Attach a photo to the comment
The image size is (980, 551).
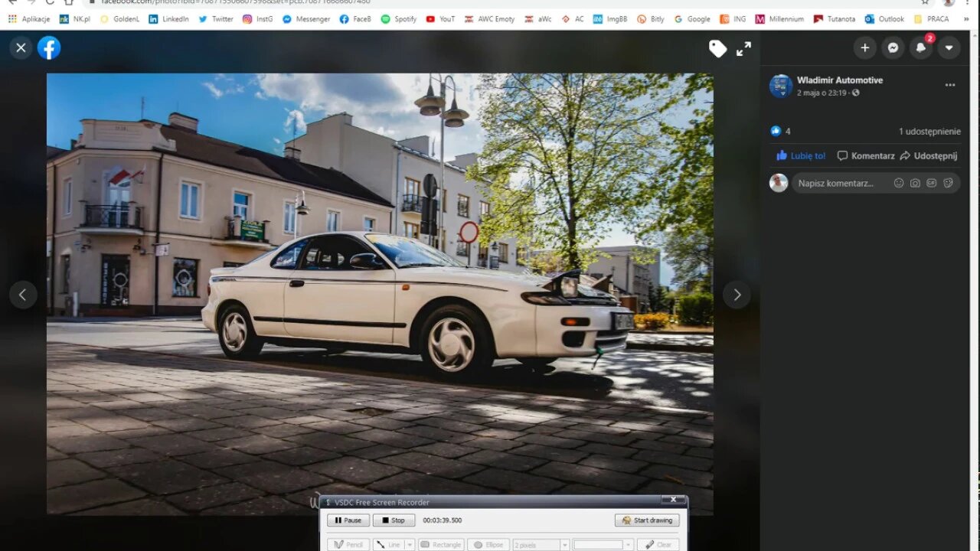coord(915,183)
